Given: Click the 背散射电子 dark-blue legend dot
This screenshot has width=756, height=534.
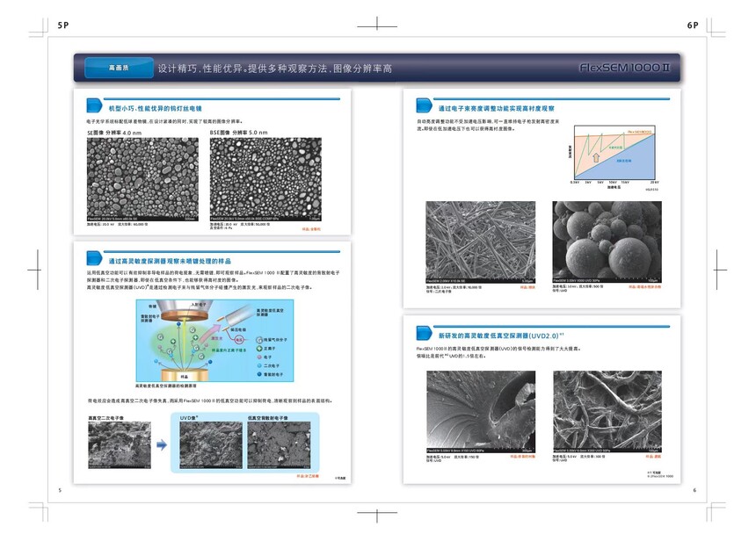Looking at the screenshot, I should coord(259,374).
